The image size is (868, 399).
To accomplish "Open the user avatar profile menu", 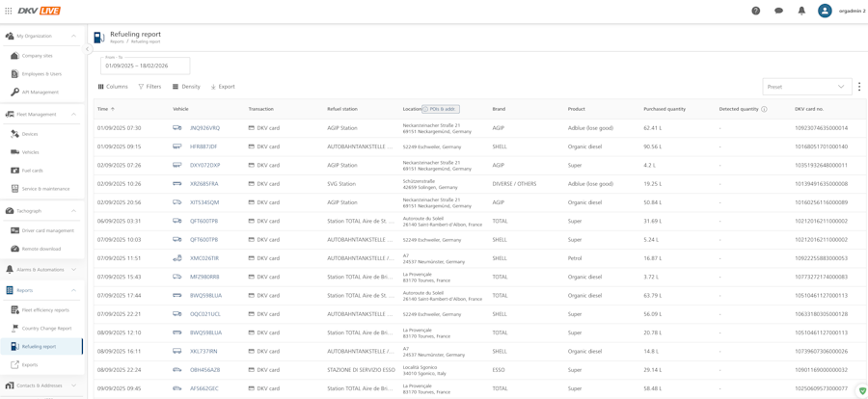I will (825, 11).
